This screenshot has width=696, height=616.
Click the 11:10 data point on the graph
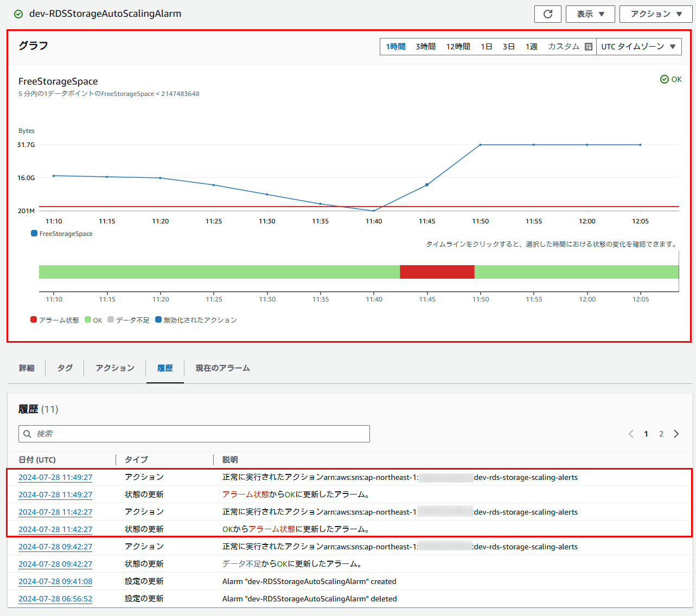54,176
